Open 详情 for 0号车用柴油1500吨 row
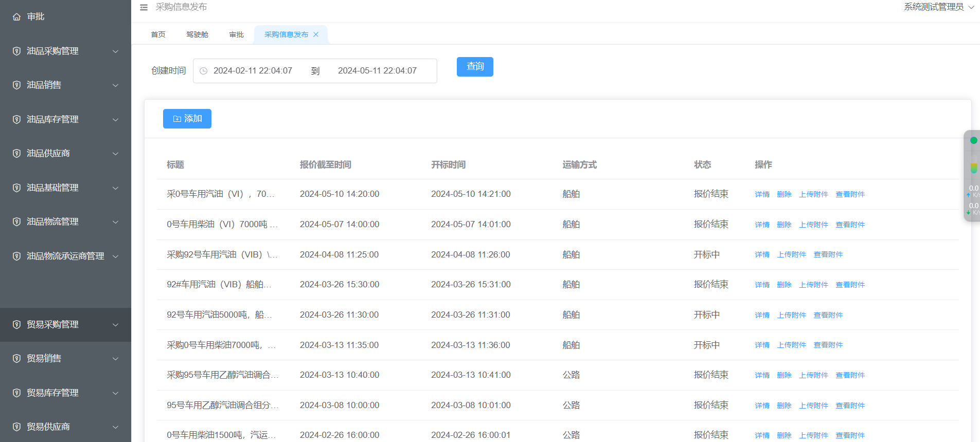Screen dimensions: 980x442 pyautogui.click(x=762, y=435)
